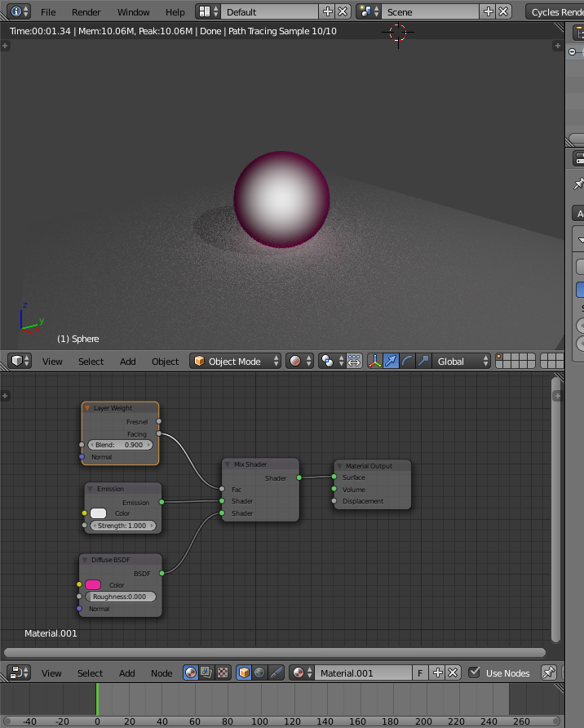Viewport: 584px width, 728px height.
Task: Open the Render menu
Action: (86, 12)
